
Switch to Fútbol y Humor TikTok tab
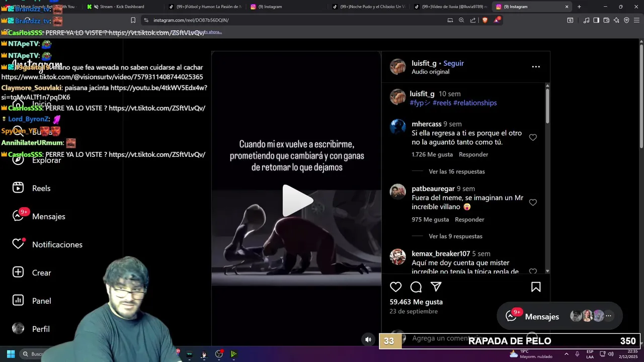click(206, 7)
